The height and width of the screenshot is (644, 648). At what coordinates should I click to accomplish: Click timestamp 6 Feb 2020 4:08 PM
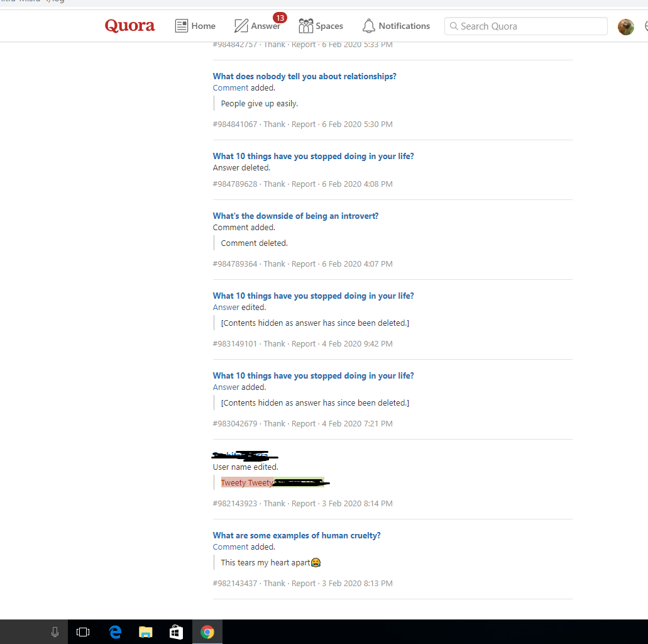click(358, 184)
